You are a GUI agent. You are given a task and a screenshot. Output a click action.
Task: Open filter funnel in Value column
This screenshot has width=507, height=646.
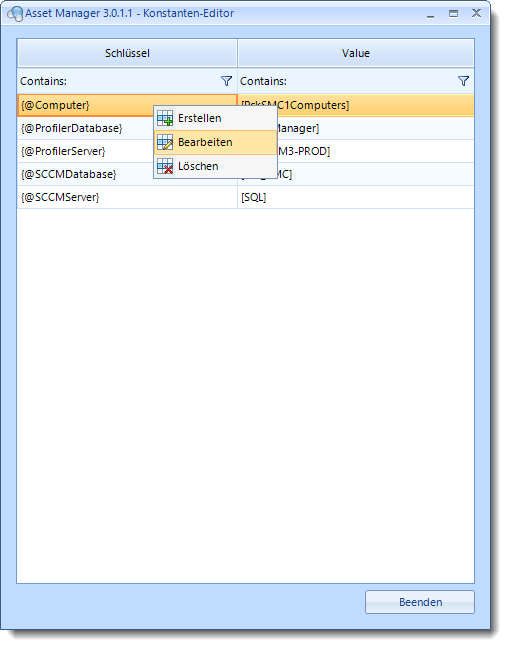463,81
